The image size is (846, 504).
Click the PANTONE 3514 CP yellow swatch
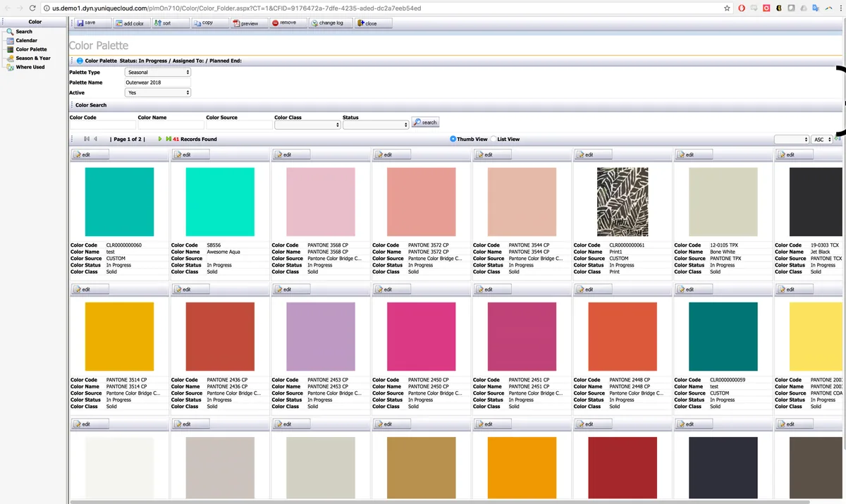(x=119, y=336)
